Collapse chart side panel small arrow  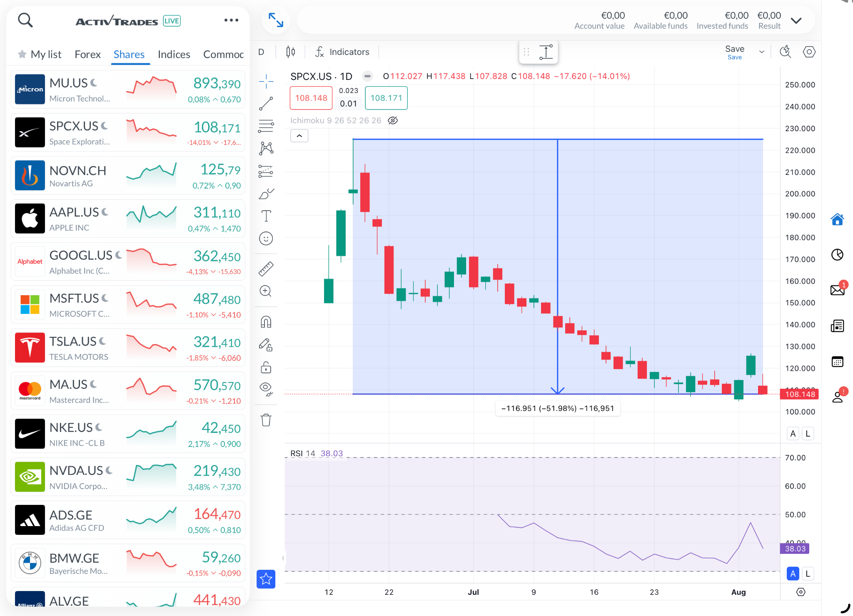[x=283, y=558]
